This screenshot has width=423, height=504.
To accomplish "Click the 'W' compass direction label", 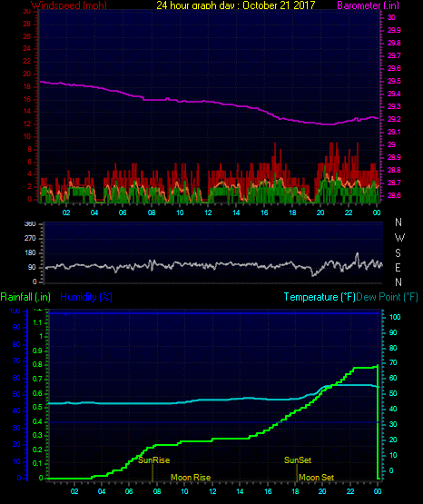I will click(399, 238).
